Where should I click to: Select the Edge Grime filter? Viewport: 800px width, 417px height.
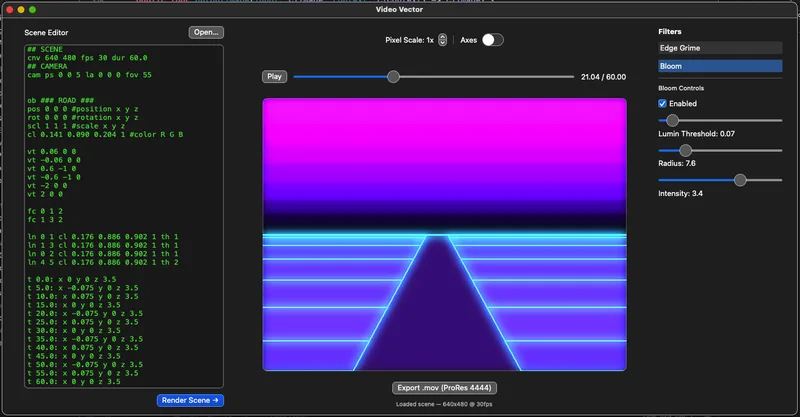point(720,48)
